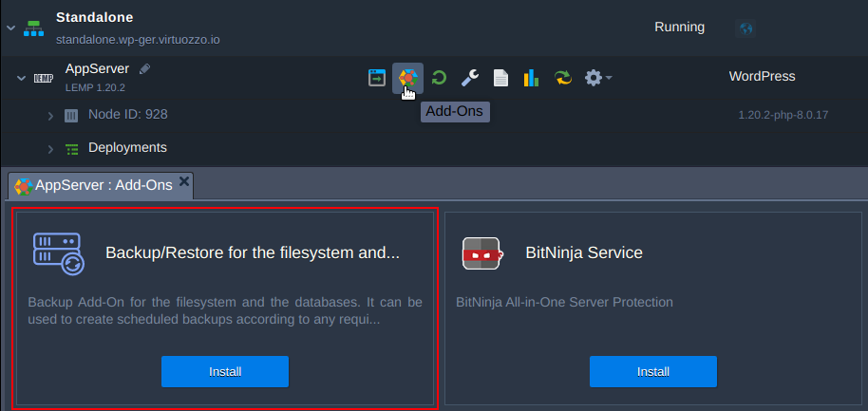Install the Backup/Restore add-on
Screen dimensions: 868x411
[225, 372]
